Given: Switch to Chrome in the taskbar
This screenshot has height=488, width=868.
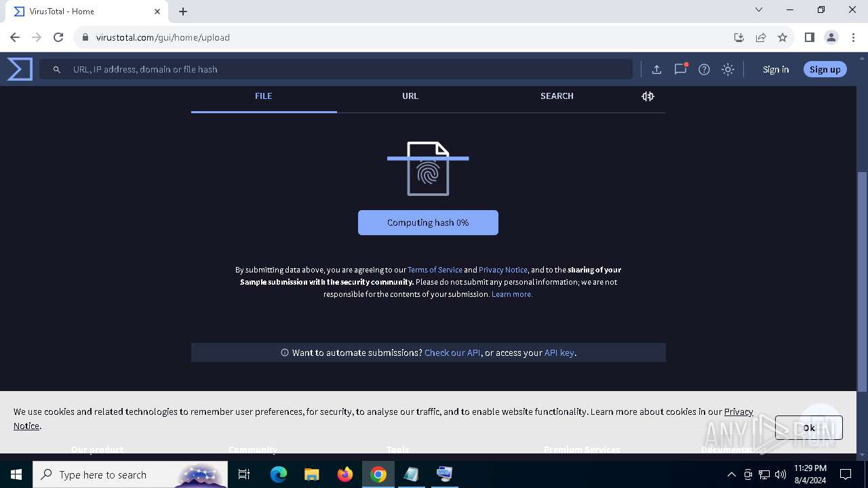Looking at the screenshot, I should (378, 474).
